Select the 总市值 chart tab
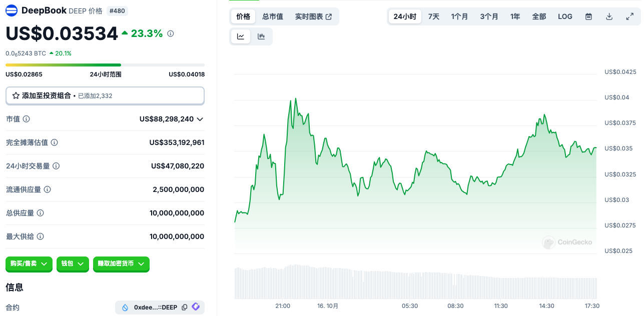Image resolution: width=644 pixels, height=316 pixels. [x=273, y=16]
